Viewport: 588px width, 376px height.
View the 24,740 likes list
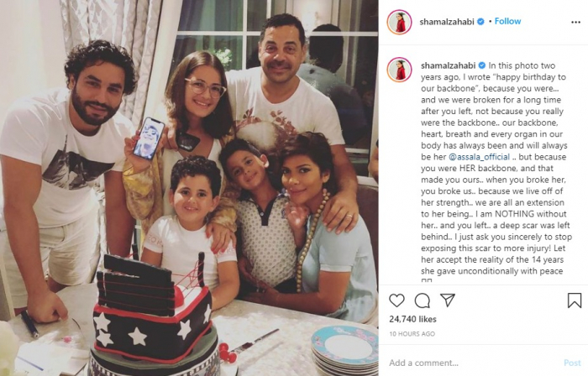[x=412, y=319]
